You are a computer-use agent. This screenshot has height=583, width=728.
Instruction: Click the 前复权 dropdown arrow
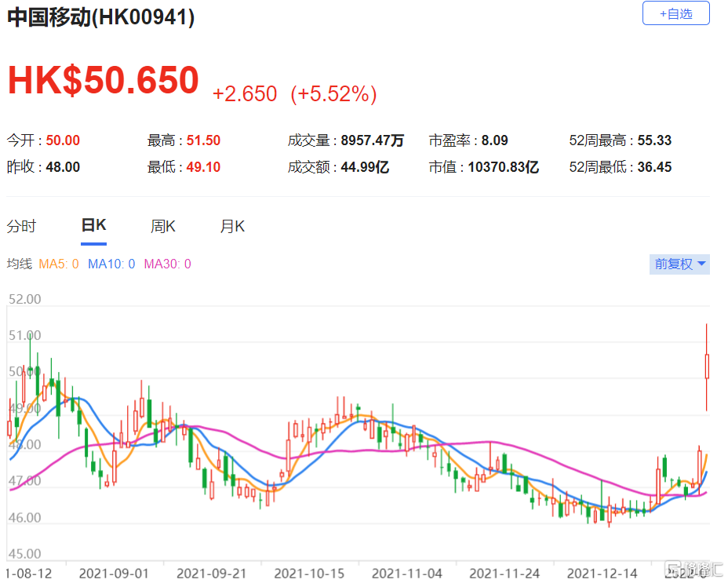click(x=701, y=264)
